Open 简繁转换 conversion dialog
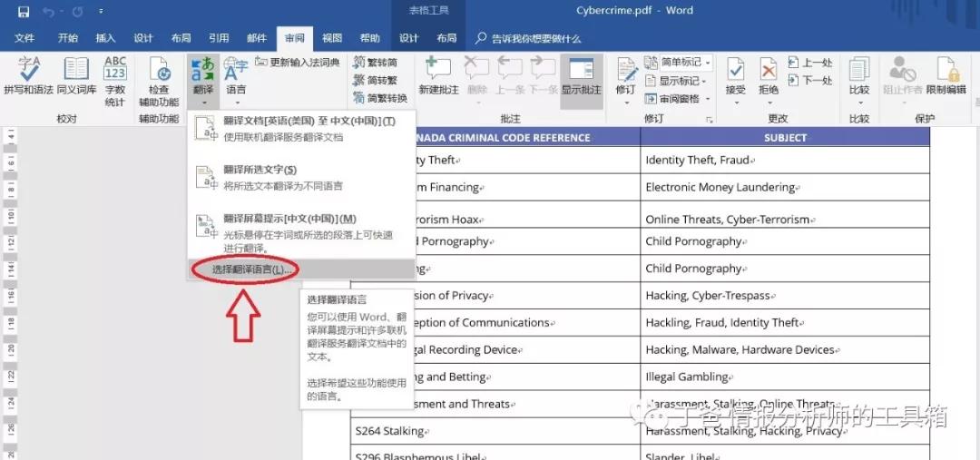 point(380,98)
